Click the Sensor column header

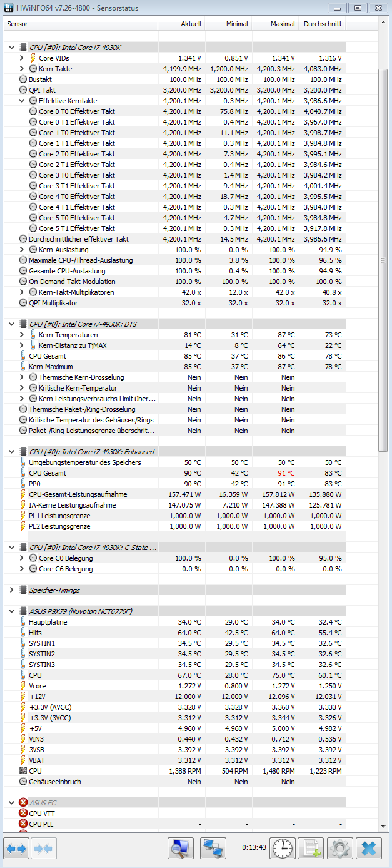(81, 24)
